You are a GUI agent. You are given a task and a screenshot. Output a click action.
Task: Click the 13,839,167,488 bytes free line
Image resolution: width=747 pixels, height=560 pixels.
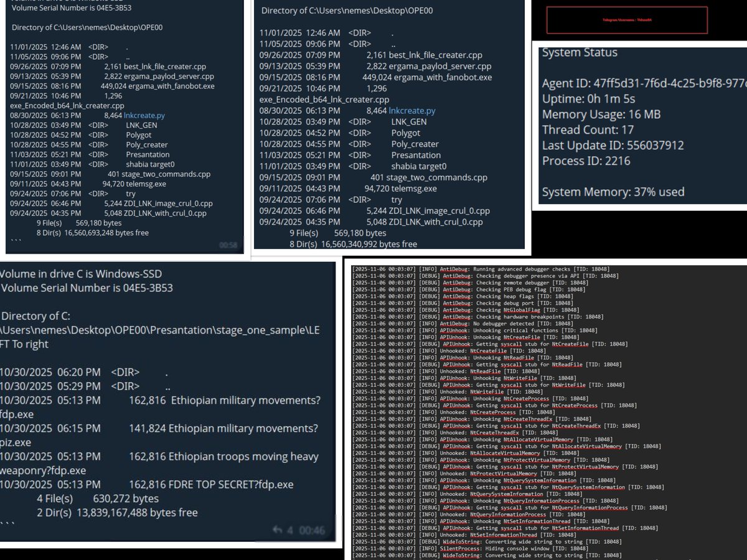[x=117, y=513]
